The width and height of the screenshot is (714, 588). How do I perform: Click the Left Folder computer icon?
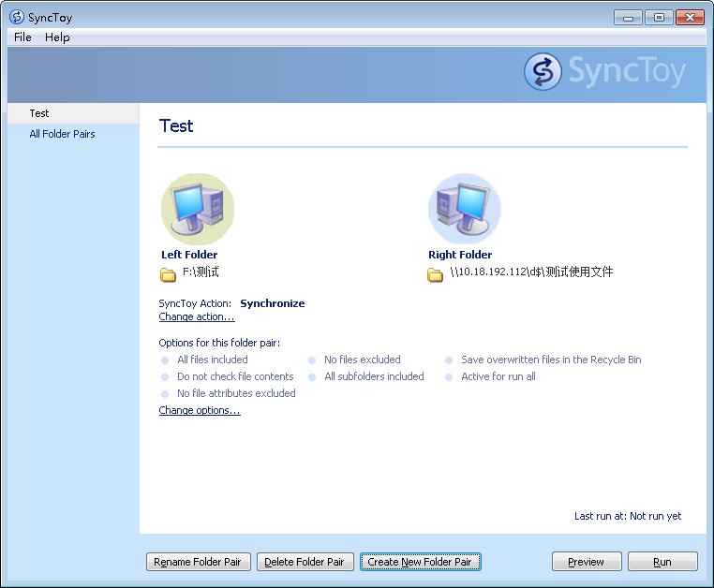pyautogui.click(x=198, y=209)
